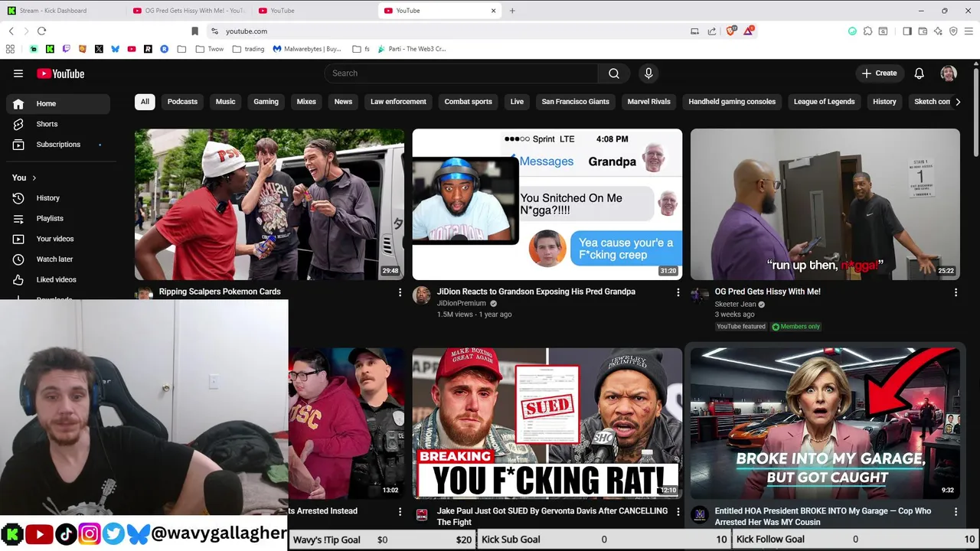Open options for JiDion Reacts video
Screen dimensions: 980x551
pyautogui.click(x=678, y=292)
